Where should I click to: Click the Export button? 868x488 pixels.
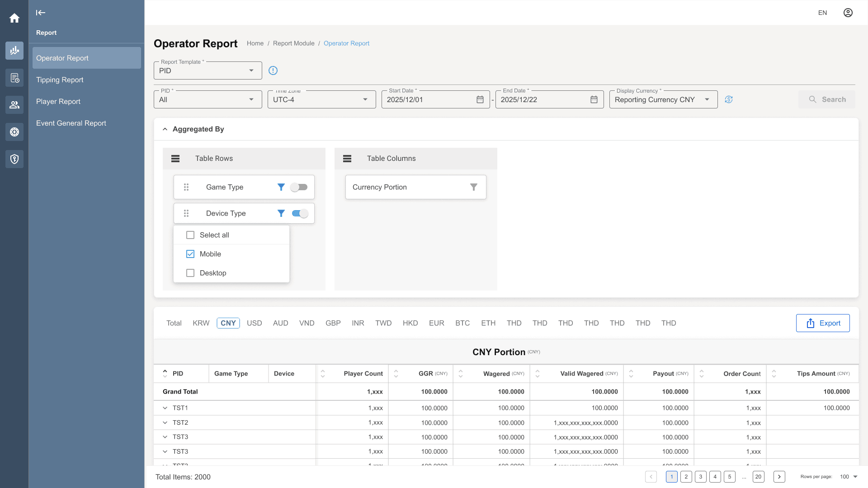pyautogui.click(x=823, y=323)
